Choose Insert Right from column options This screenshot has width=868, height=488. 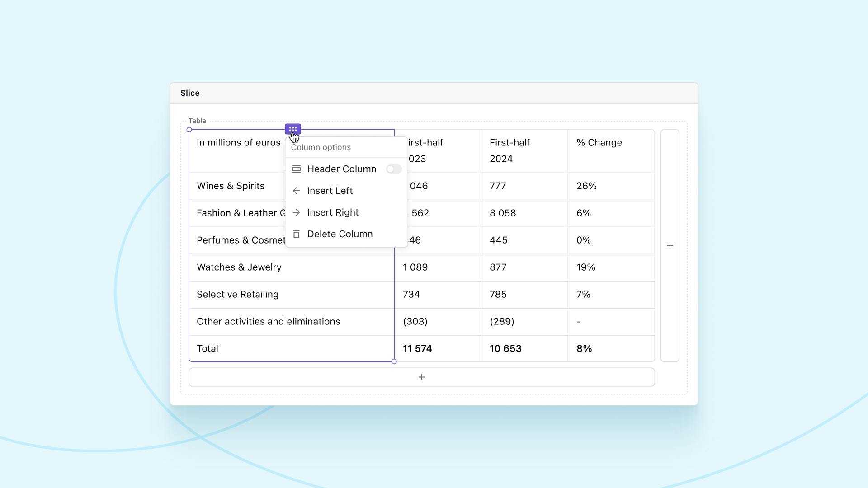pos(333,212)
